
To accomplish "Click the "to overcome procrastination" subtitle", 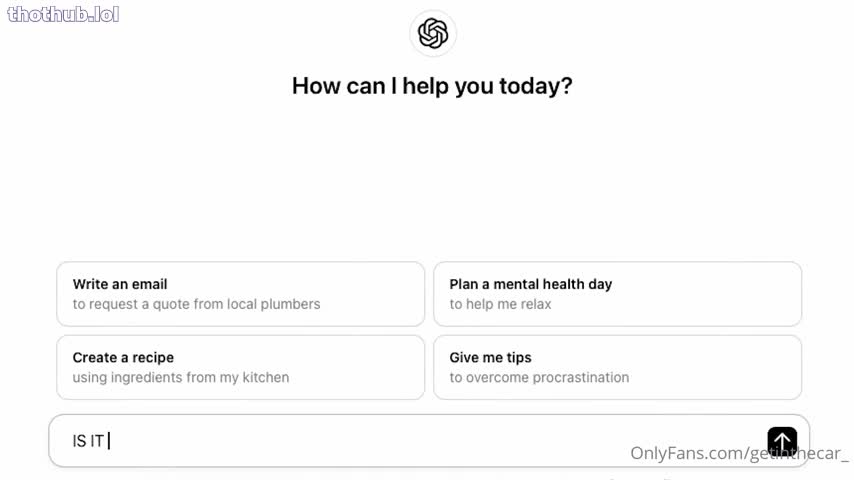I will point(539,378).
